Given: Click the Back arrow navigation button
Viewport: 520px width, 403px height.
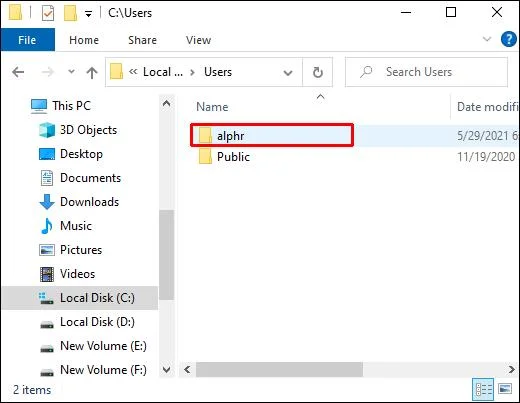Looking at the screenshot, I should (18, 72).
